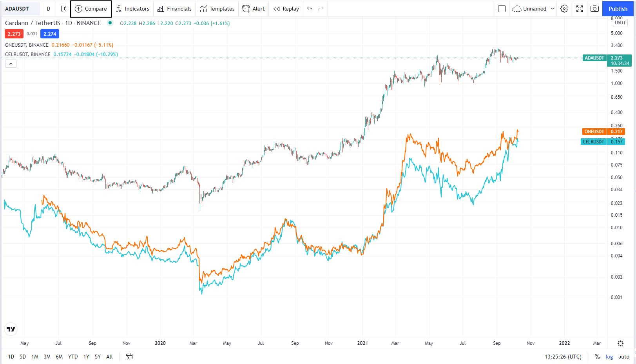Set range to 3M
Image resolution: width=636 pixels, height=364 pixels.
pyautogui.click(x=47, y=357)
